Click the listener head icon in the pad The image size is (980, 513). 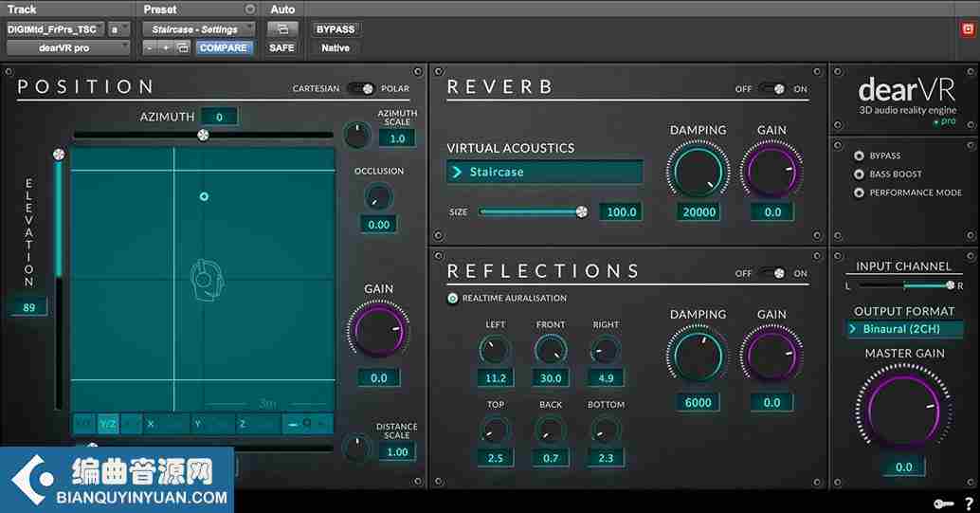click(207, 280)
